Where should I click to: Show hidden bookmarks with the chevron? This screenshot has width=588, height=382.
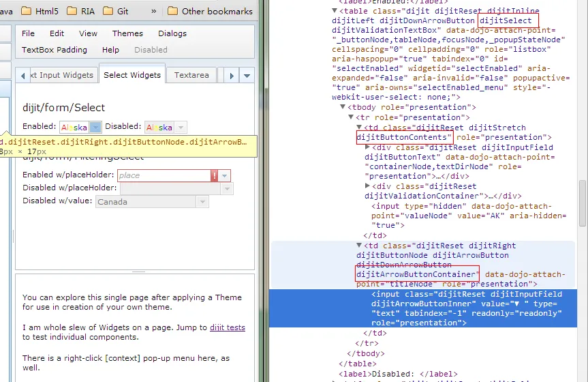point(154,12)
